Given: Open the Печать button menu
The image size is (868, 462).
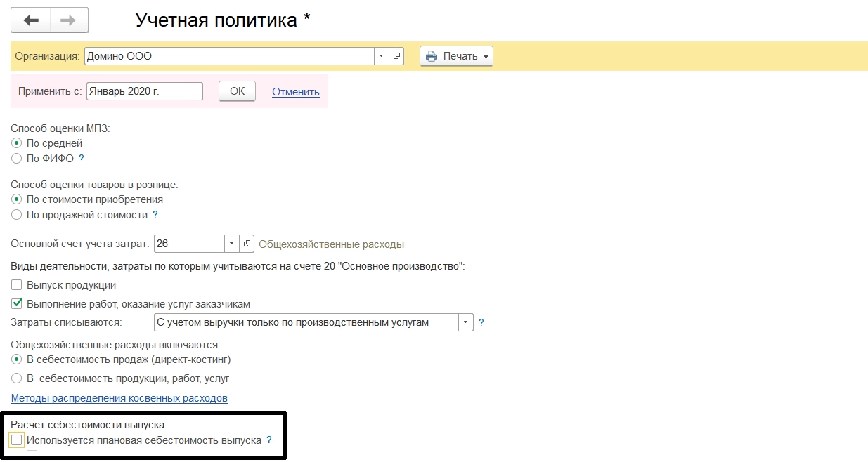Looking at the screenshot, I should point(456,56).
